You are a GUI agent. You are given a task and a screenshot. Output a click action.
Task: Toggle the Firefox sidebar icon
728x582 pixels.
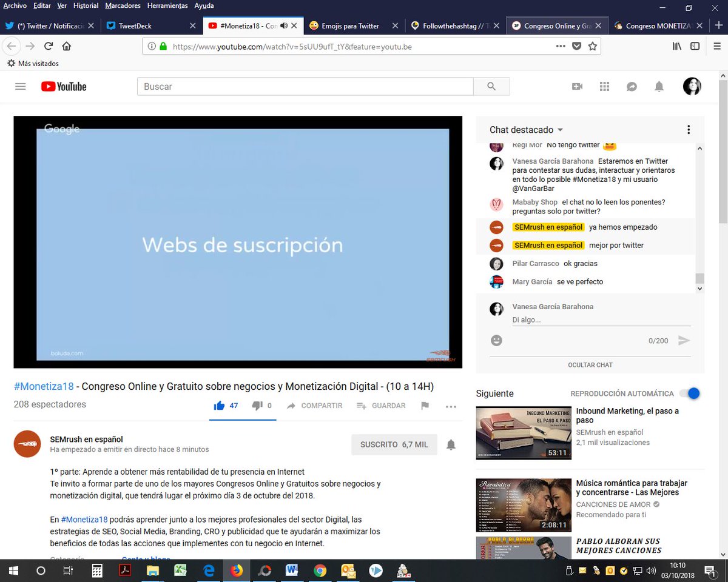(695, 46)
